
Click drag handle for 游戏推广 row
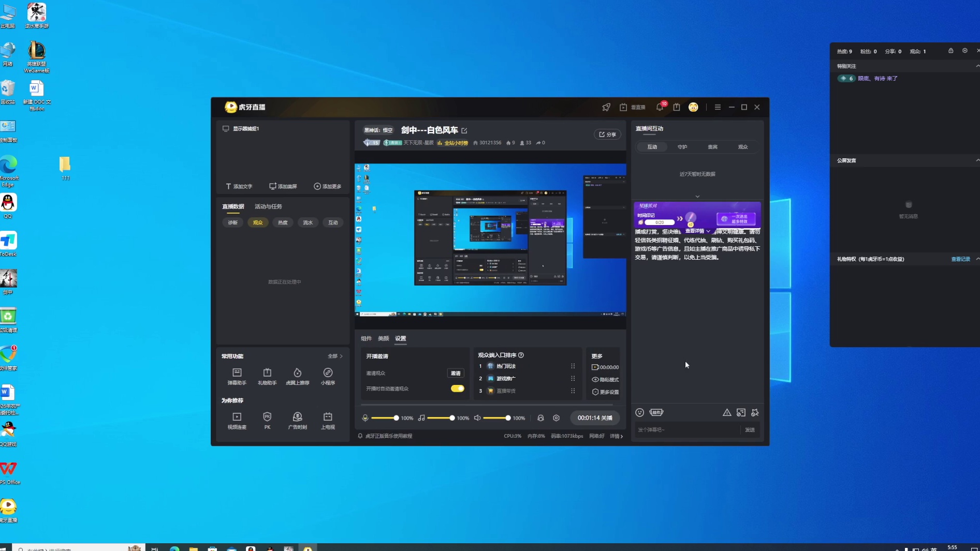point(573,378)
